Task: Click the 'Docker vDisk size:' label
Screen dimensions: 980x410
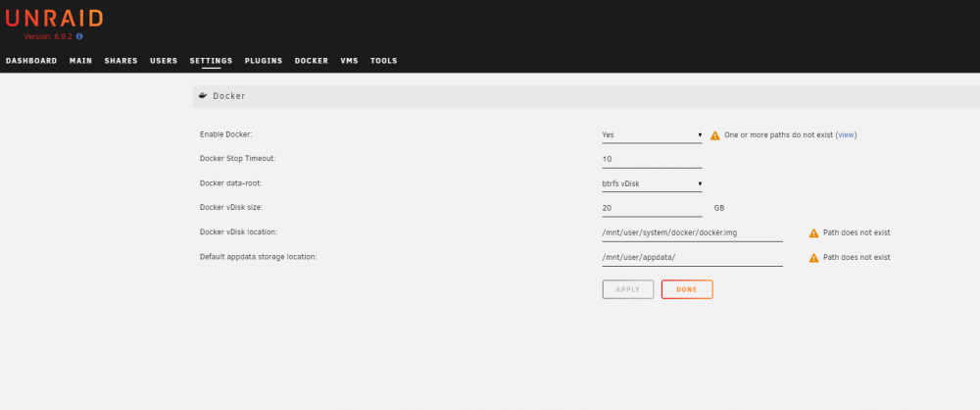Action: (231, 208)
